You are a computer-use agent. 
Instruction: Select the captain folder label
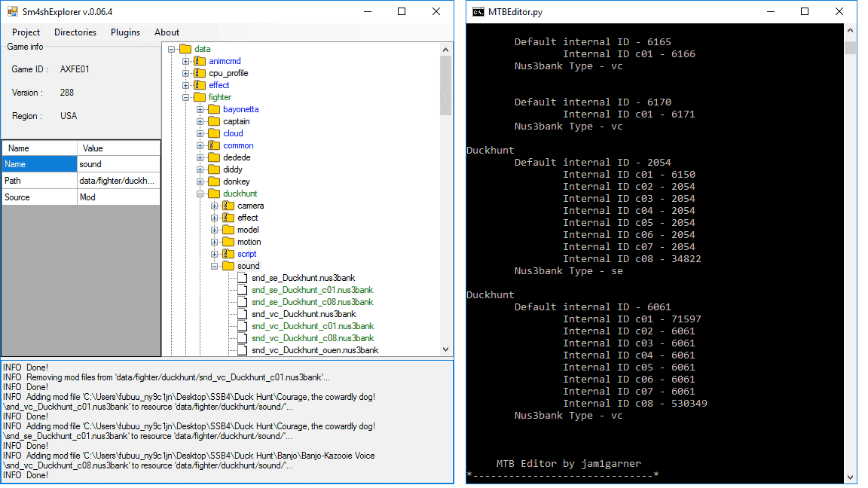pyautogui.click(x=237, y=122)
